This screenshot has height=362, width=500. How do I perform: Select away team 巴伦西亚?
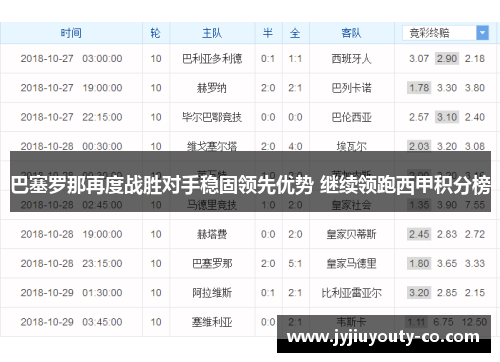351,117
